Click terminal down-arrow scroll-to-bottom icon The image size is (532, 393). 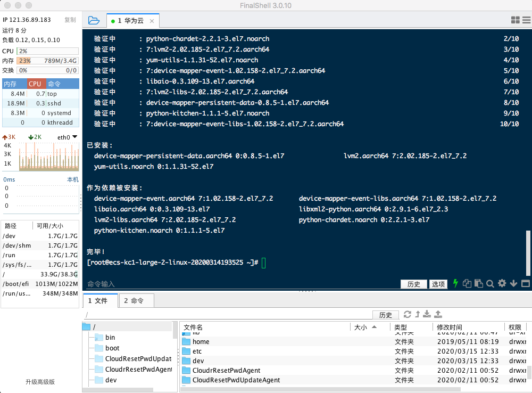[x=514, y=283]
